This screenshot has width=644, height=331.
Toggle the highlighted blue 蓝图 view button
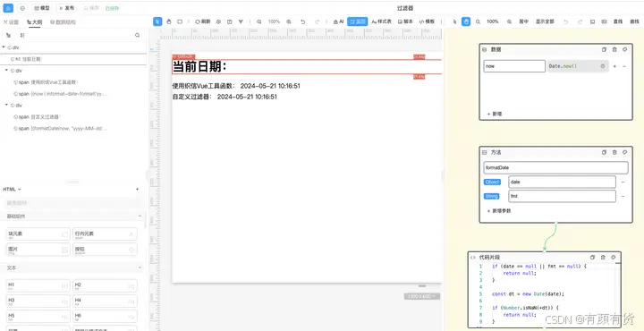(357, 21)
